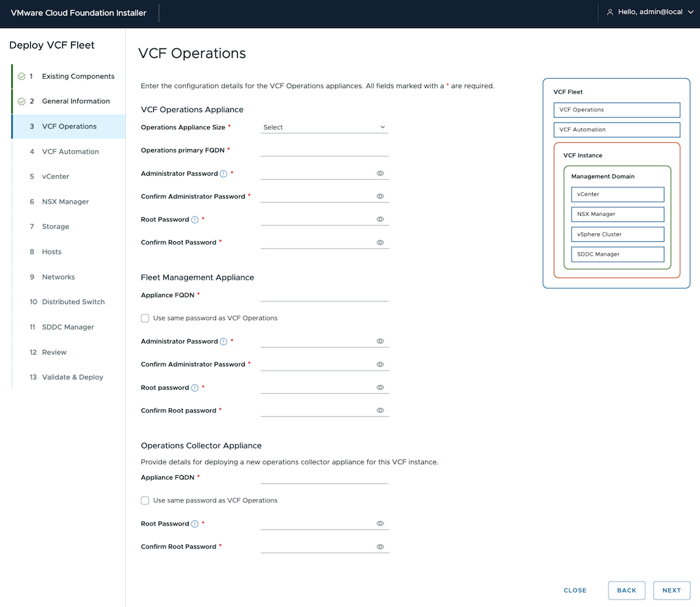700x607 pixels.
Task: Open step 7 Storage
Action: [68, 227]
